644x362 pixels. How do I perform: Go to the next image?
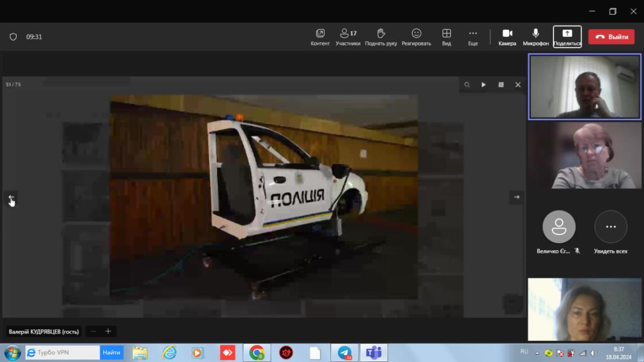pyautogui.click(x=516, y=197)
